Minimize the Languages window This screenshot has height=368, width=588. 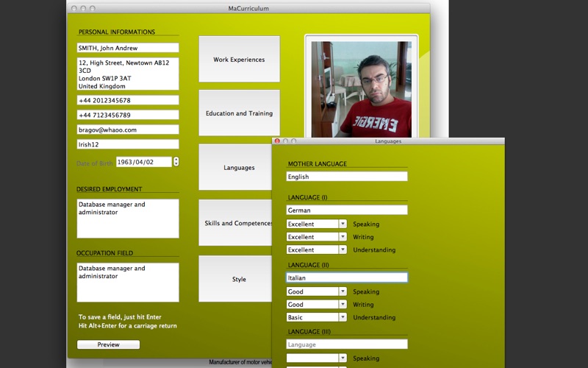point(285,141)
